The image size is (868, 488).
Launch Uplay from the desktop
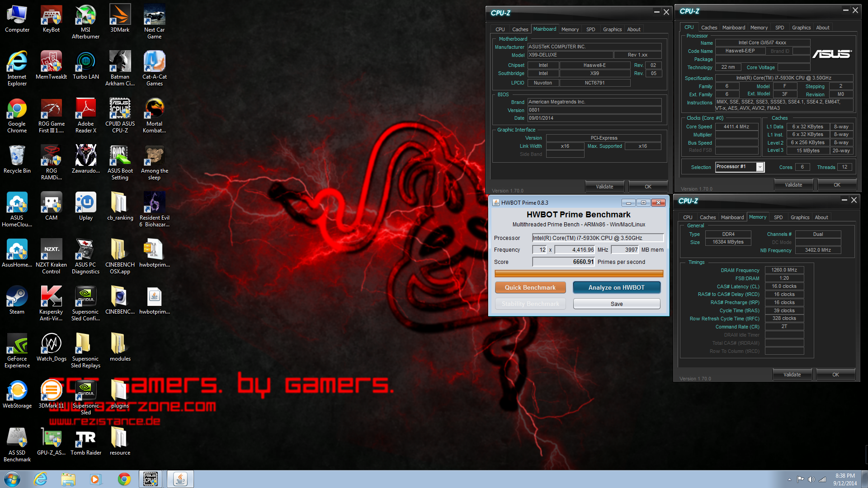point(85,206)
